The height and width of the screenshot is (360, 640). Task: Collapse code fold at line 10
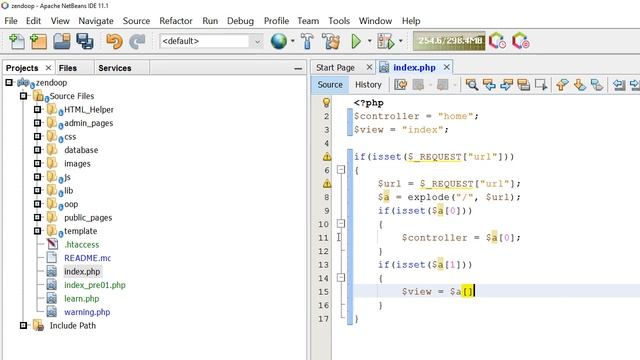(x=341, y=224)
